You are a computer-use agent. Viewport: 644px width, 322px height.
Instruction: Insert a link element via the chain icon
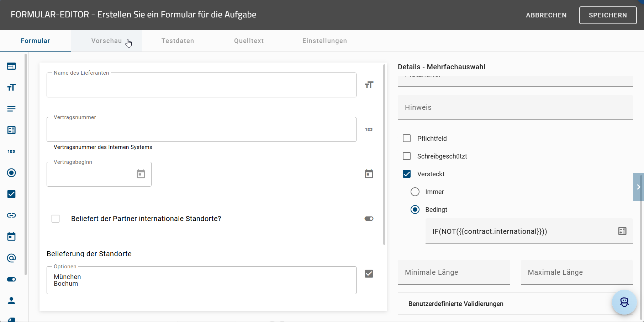[11, 215]
